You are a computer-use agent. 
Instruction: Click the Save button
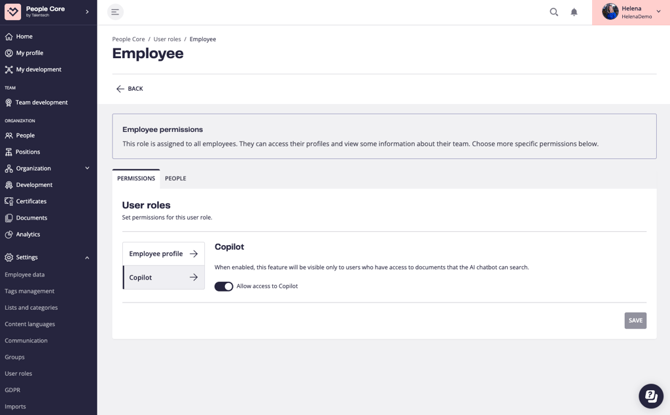pos(635,320)
